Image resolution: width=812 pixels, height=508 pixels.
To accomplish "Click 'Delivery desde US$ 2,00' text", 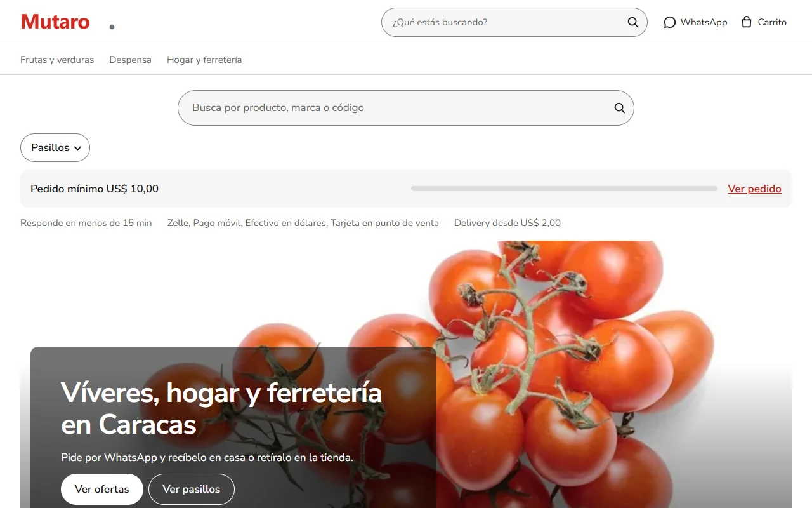I will tap(507, 223).
